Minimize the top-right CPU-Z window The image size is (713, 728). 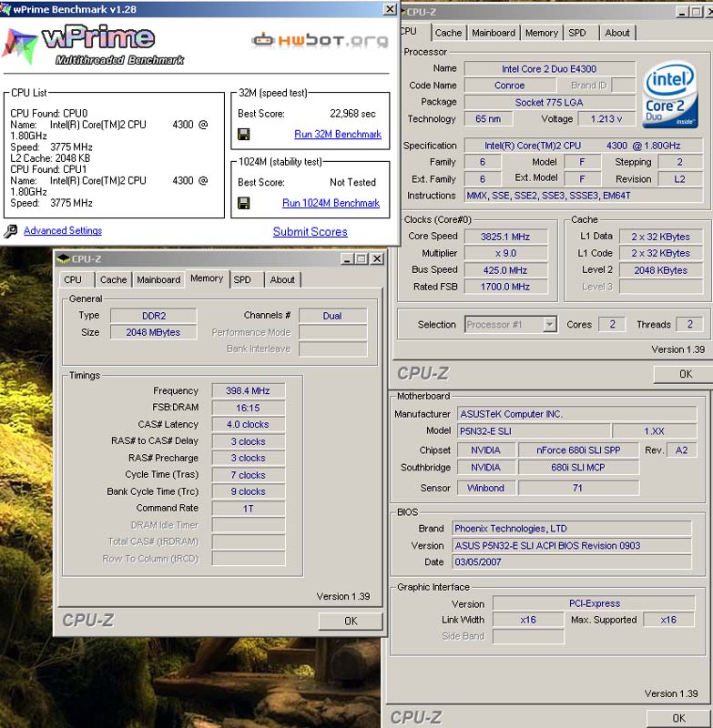[x=681, y=12]
